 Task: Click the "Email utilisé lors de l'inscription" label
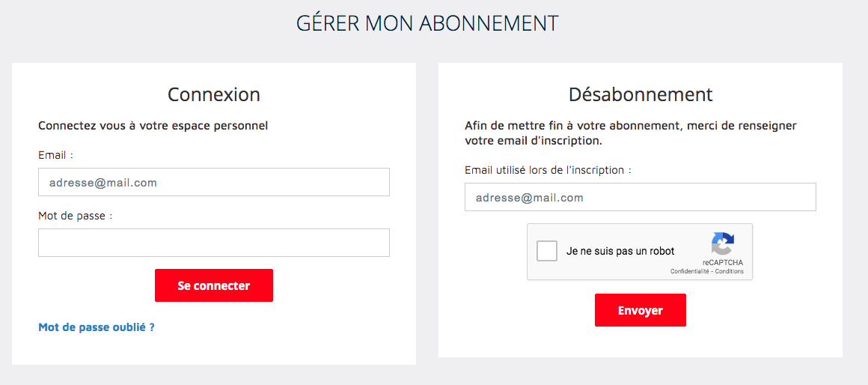click(548, 170)
